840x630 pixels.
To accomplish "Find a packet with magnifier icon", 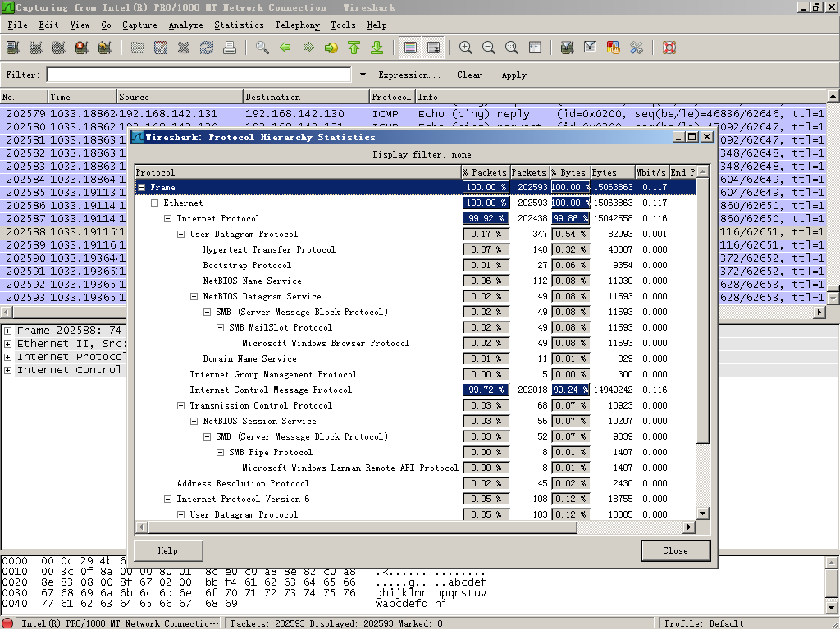I will click(262, 48).
